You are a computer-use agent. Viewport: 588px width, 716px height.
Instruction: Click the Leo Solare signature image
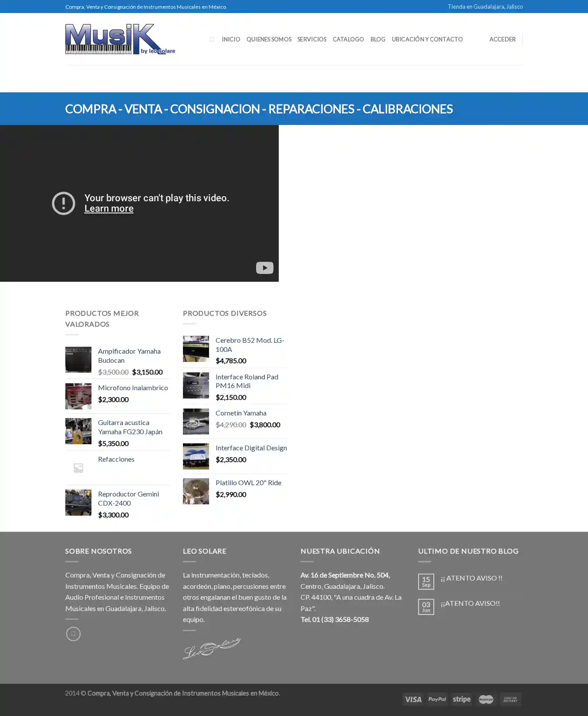pyautogui.click(x=212, y=648)
